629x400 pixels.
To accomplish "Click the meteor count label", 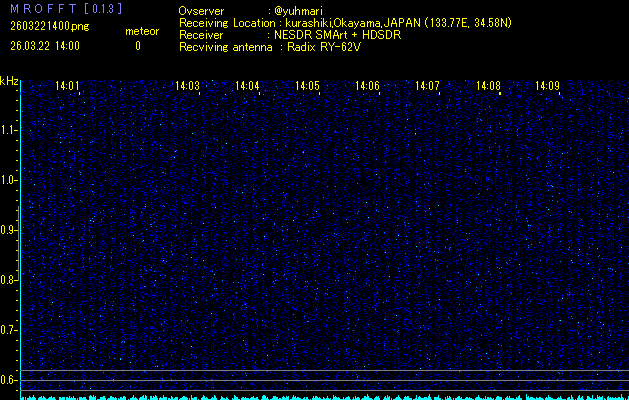I will [x=141, y=31].
